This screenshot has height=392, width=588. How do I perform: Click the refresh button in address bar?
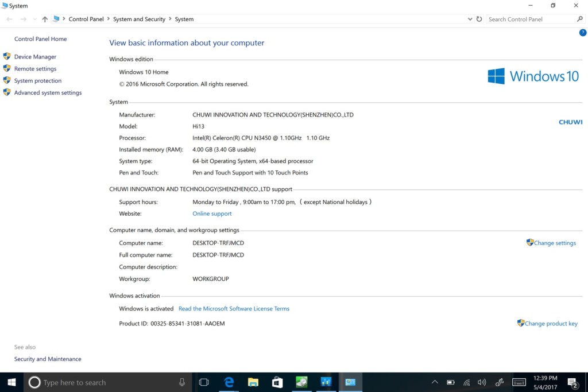point(479,19)
